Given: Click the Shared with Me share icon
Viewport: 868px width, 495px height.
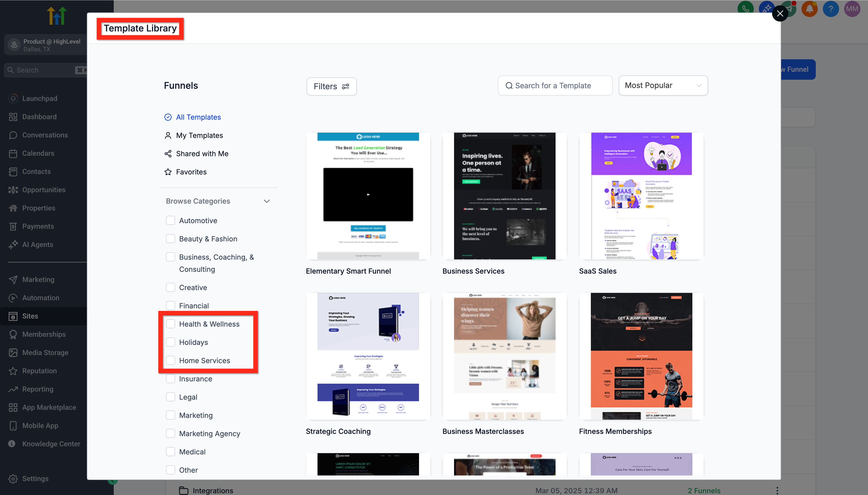Looking at the screenshot, I should coord(168,154).
